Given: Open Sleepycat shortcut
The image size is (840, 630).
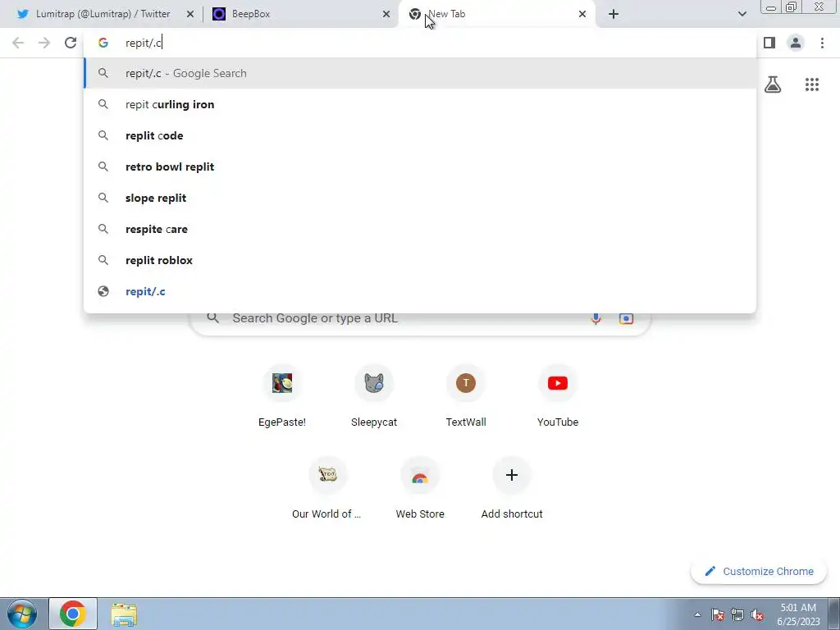Looking at the screenshot, I should click(374, 397).
